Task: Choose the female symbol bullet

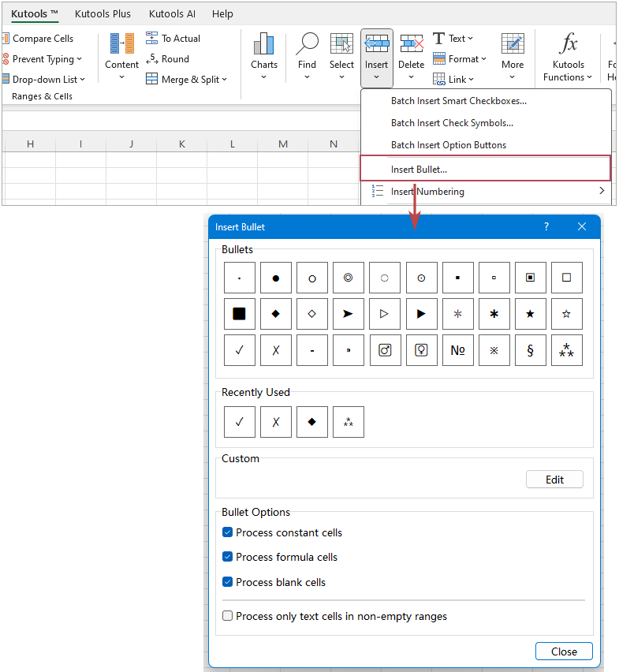Action: coord(422,350)
